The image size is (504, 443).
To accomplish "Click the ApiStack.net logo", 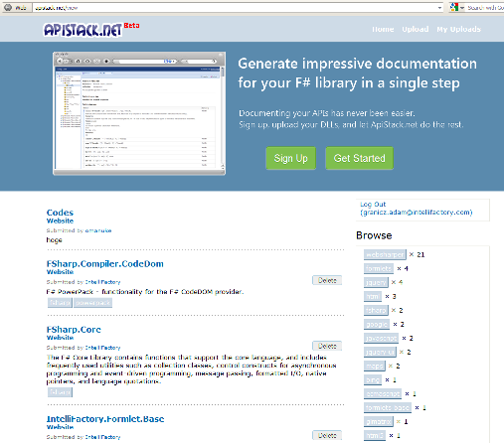I will 83,30.
